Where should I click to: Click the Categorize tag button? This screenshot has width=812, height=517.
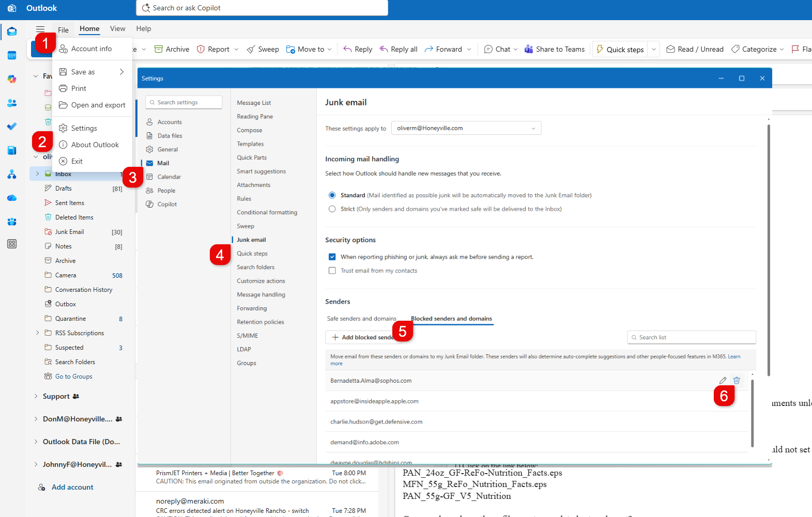pos(754,49)
